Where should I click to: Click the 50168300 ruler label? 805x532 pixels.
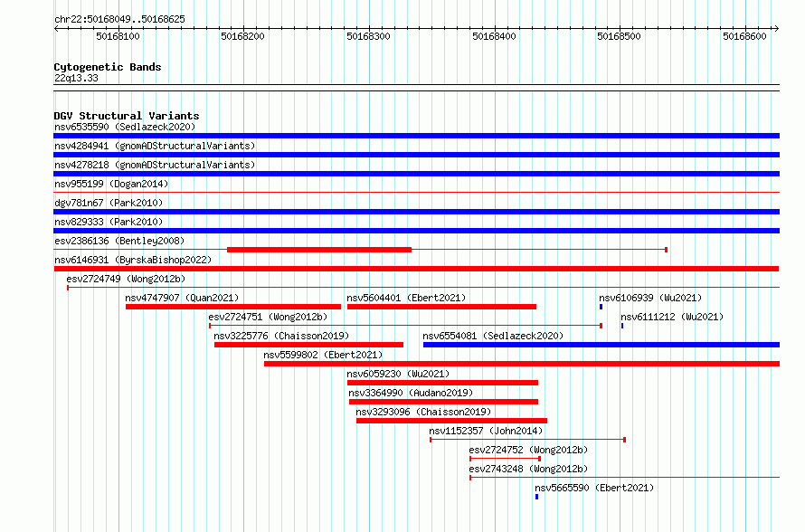coord(368,36)
